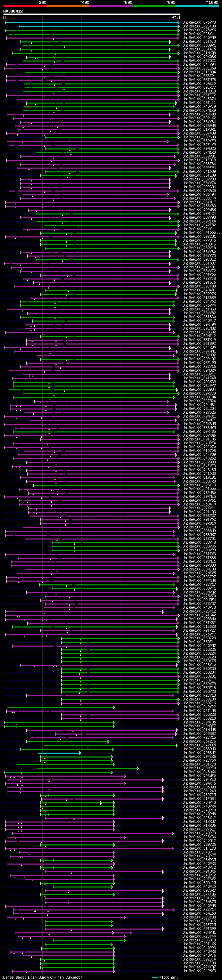The image size is (222, 980).
Task: Click the cyan alignment bar for Q75VY8
Action: tap(92, 23)
